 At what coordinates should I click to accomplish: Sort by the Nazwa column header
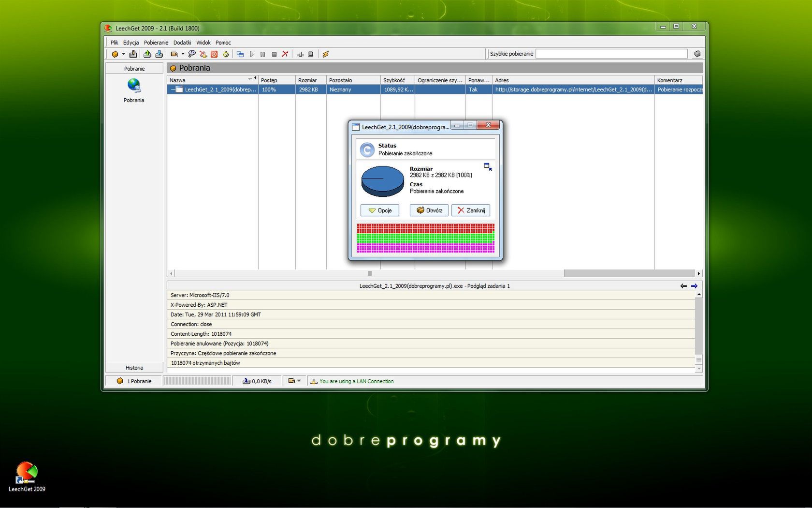pyautogui.click(x=213, y=80)
